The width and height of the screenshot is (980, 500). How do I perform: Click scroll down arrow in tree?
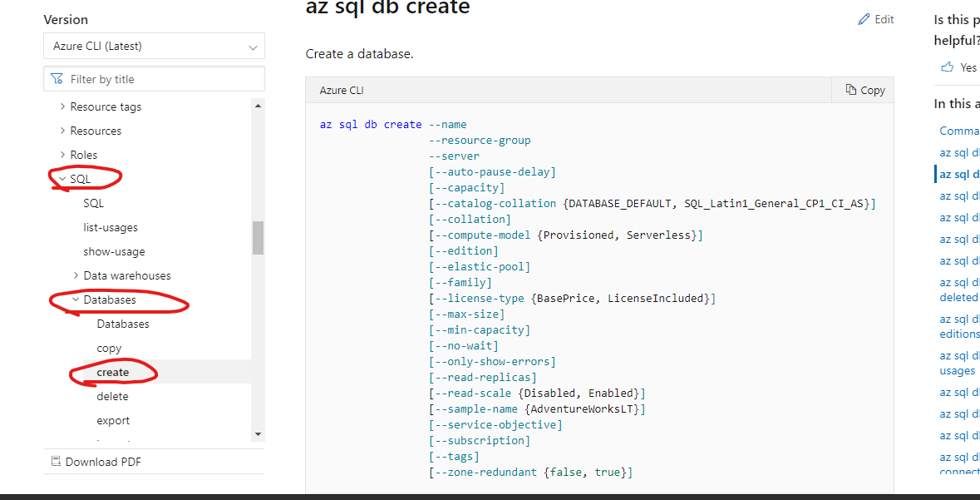click(259, 433)
